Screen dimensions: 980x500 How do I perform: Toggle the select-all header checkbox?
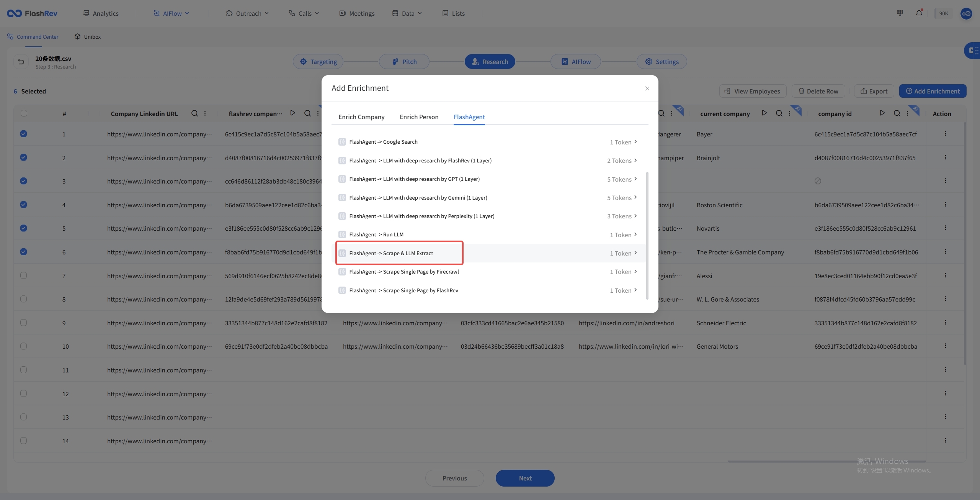[x=24, y=113]
